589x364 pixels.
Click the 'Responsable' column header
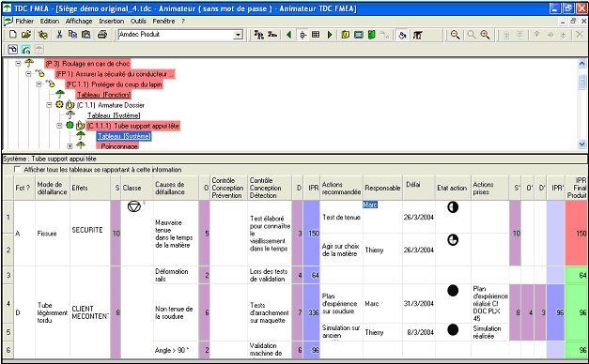point(382,188)
